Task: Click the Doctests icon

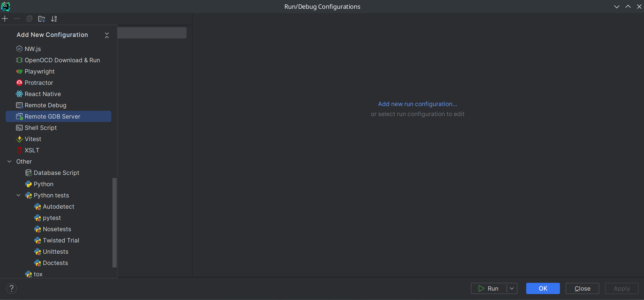Action: [37, 263]
